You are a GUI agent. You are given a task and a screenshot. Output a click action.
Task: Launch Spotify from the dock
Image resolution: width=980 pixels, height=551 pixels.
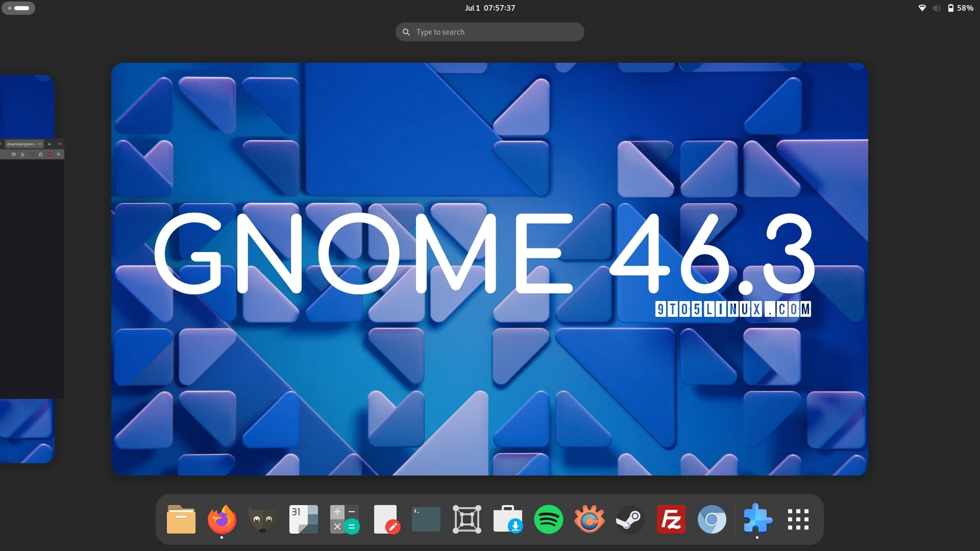[549, 519]
